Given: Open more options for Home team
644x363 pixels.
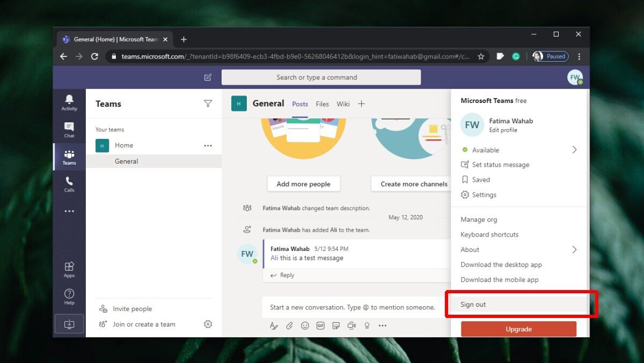Looking at the screenshot, I should coord(208,145).
